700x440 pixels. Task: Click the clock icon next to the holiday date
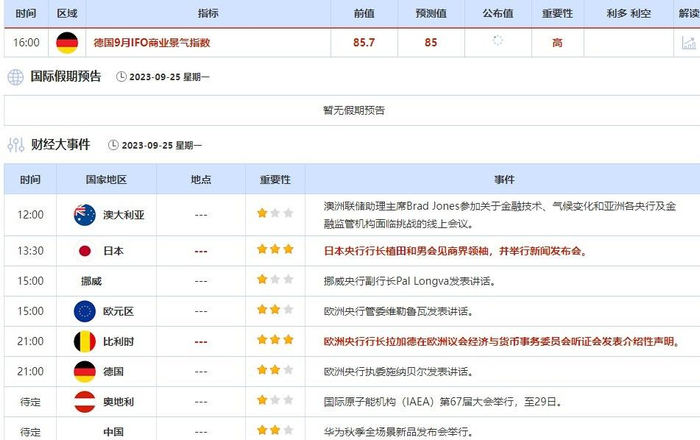pyautogui.click(x=121, y=77)
